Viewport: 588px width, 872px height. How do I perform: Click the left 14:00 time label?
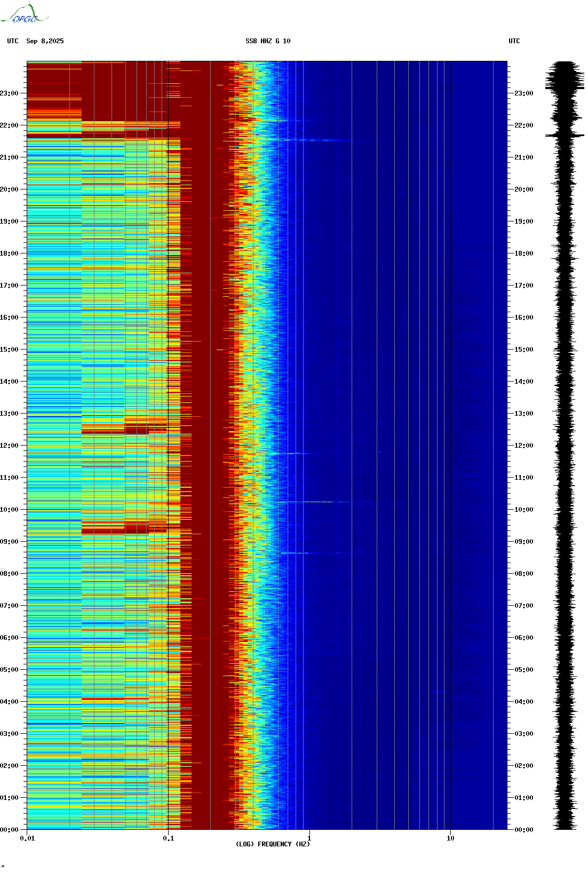(9, 382)
